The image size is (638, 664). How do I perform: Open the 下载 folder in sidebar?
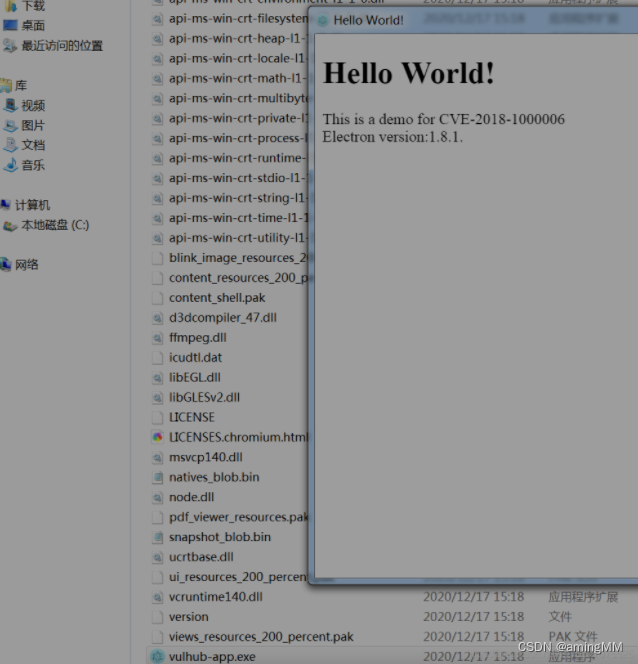(x=33, y=6)
